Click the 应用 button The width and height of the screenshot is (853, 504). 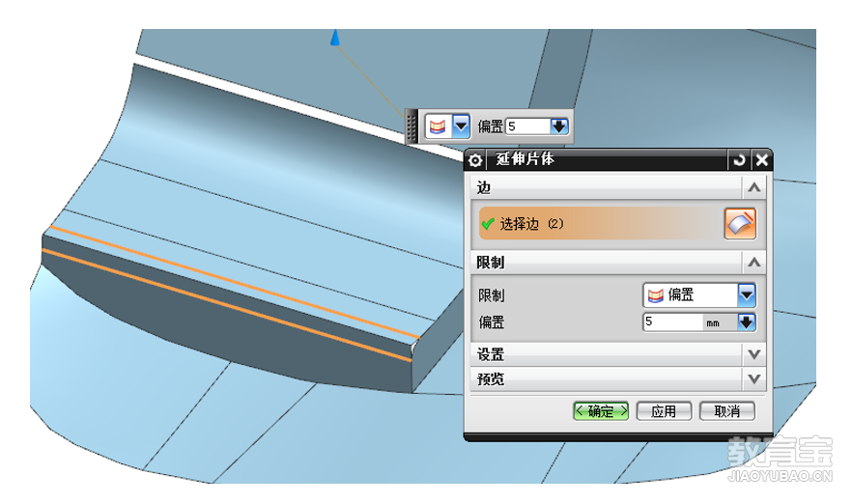[664, 411]
